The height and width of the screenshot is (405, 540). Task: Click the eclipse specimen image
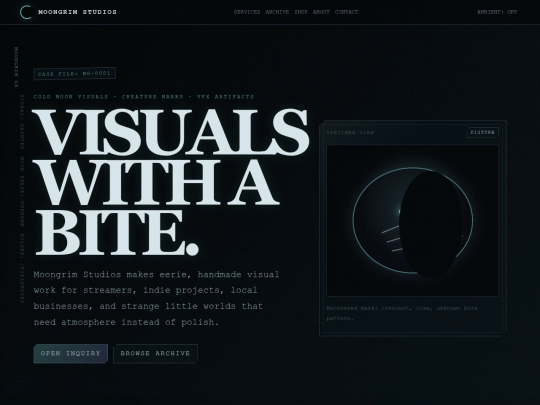click(x=412, y=220)
